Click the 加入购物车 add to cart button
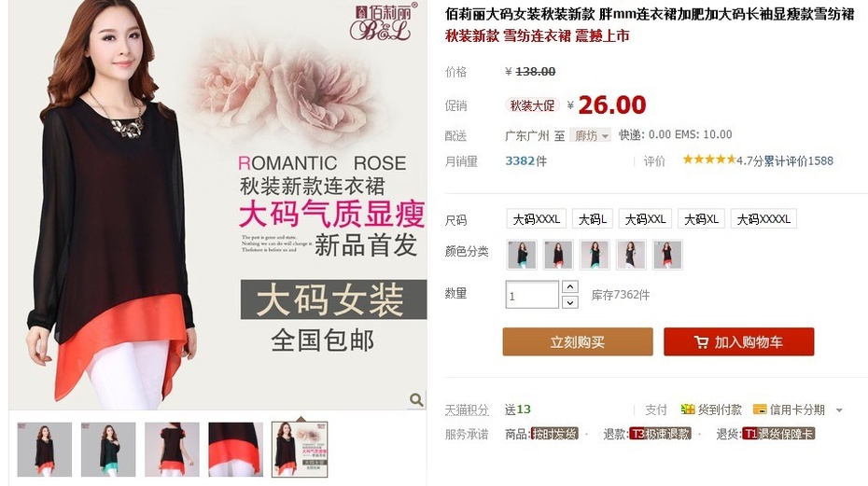The width and height of the screenshot is (868, 486). (x=738, y=341)
